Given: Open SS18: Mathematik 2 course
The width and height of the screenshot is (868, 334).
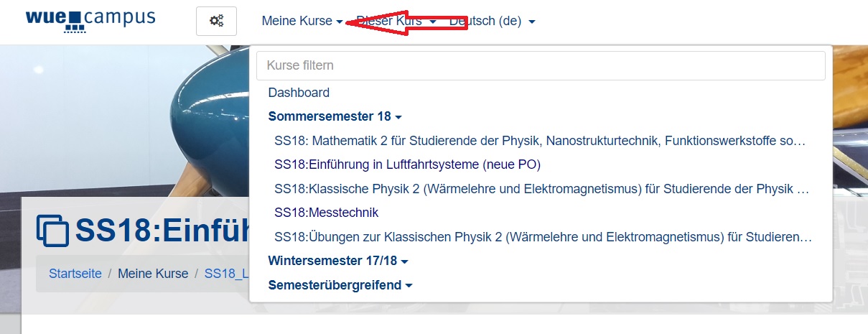Looking at the screenshot, I should (539, 141).
